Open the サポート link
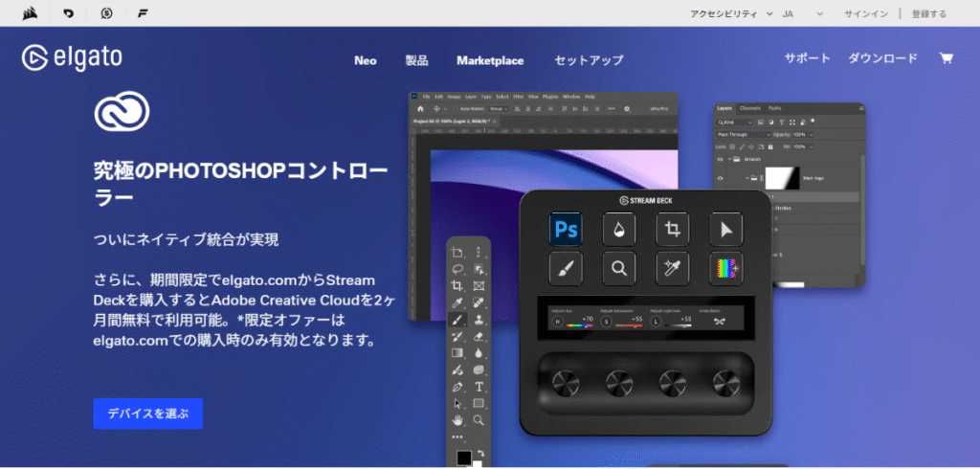Viewport: 980px width, 469px height. pyautogui.click(x=808, y=58)
